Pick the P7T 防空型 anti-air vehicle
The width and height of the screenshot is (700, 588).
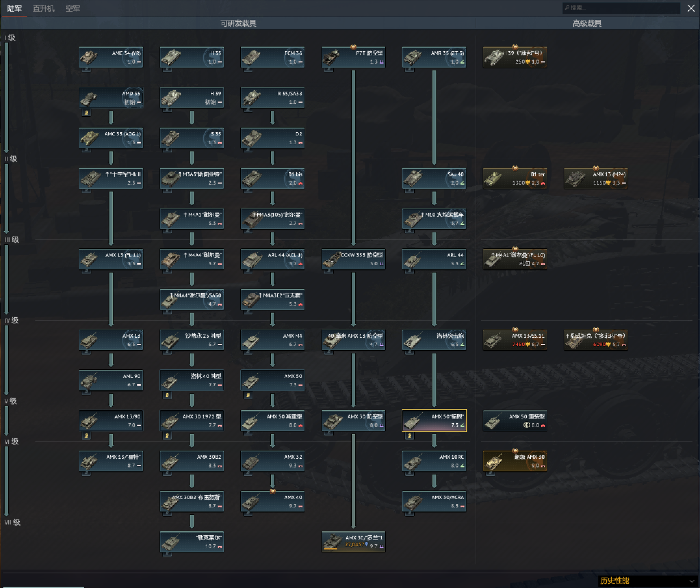pyautogui.click(x=353, y=57)
